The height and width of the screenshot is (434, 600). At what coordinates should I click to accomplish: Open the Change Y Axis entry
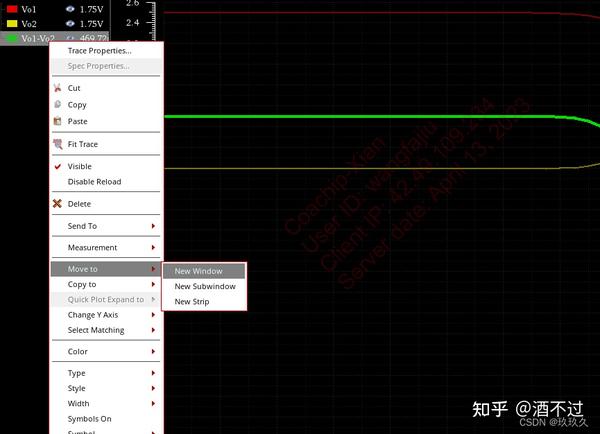[x=106, y=315]
